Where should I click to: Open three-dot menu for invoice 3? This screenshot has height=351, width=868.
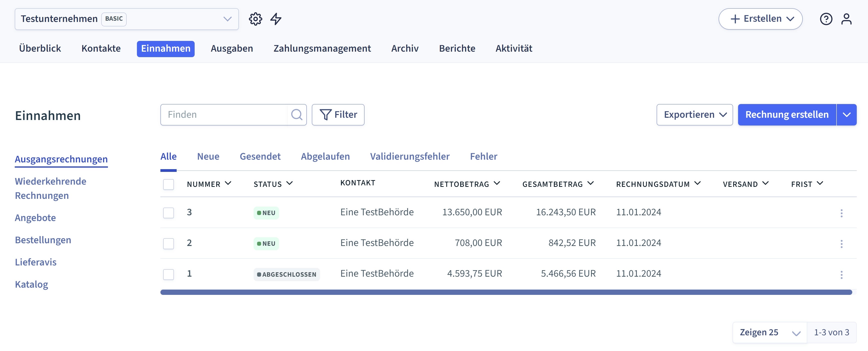(841, 213)
